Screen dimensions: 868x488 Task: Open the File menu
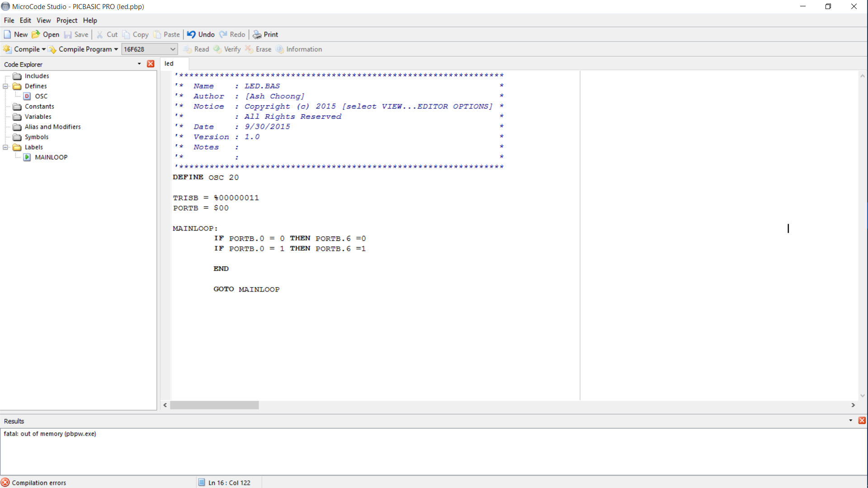tap(9, 20)
